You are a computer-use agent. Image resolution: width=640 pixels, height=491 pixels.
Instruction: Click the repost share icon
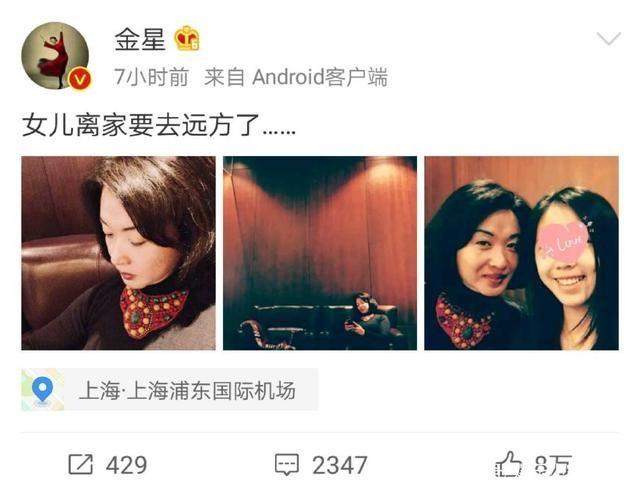[80, 464]
